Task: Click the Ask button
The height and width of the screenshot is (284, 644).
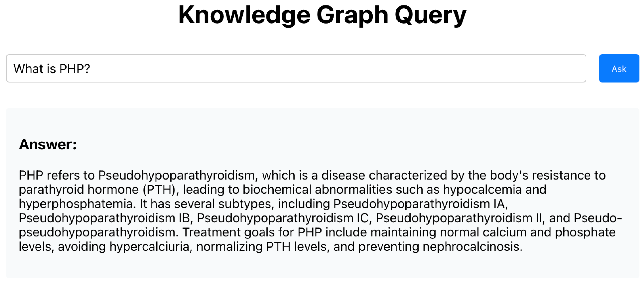Action: coord(619,68)
